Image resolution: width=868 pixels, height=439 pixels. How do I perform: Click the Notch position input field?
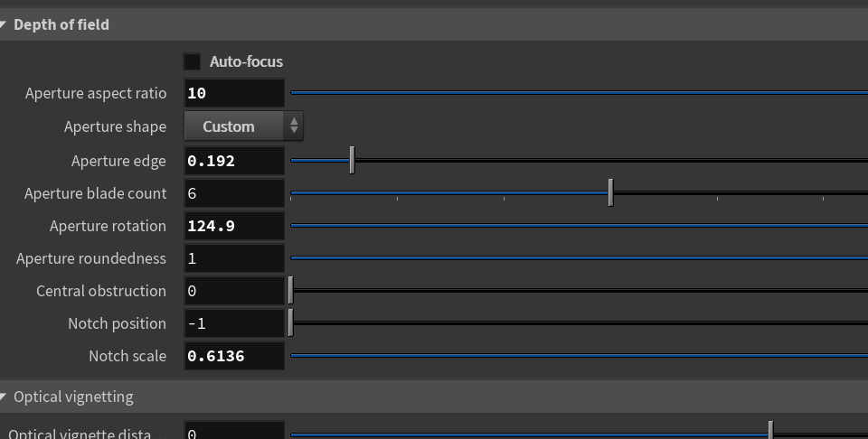(234, 323)
